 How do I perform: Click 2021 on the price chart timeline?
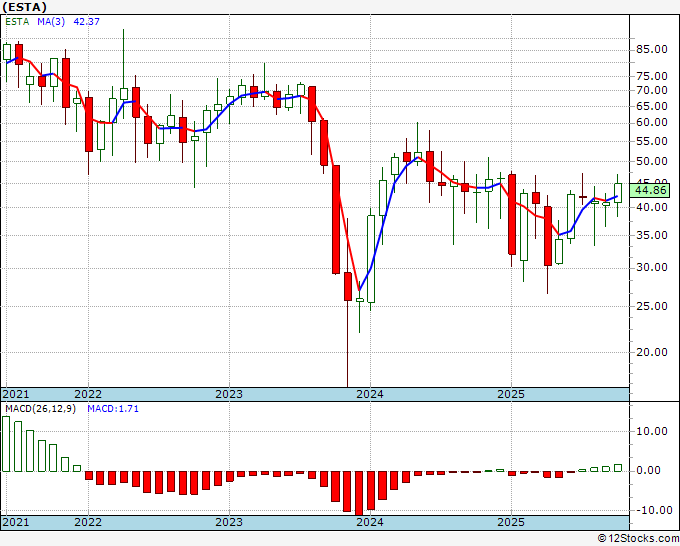tap(16, 394)
